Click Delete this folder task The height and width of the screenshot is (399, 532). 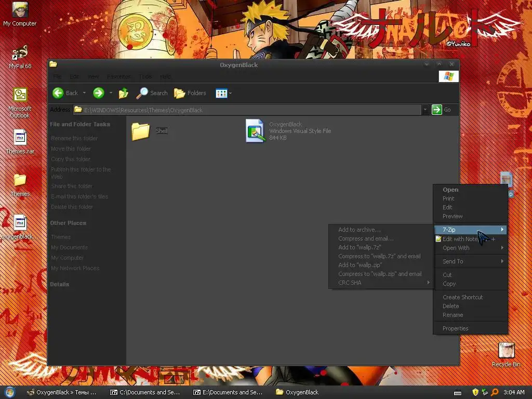[x=72, y=207]
